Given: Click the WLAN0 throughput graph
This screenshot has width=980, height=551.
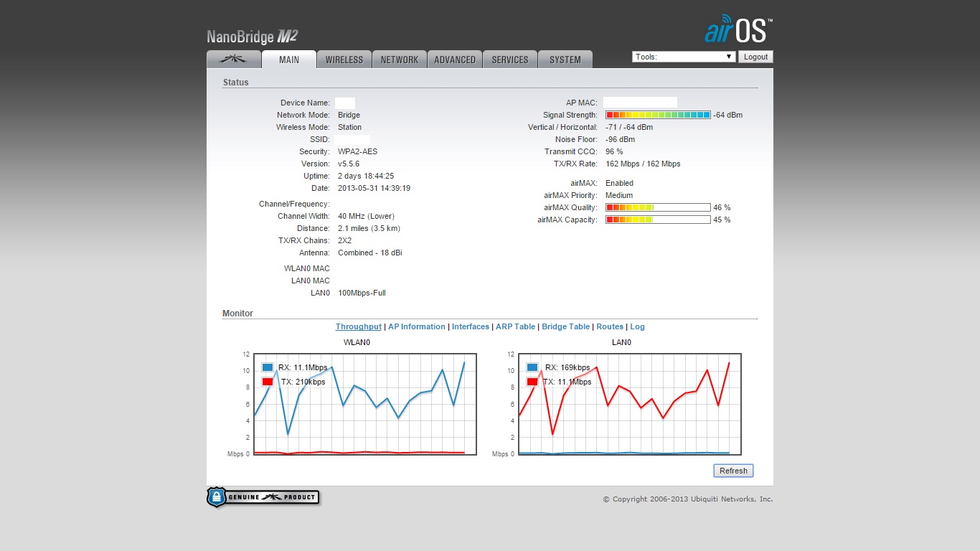Looking at the screenshot, I should point(365,404).
